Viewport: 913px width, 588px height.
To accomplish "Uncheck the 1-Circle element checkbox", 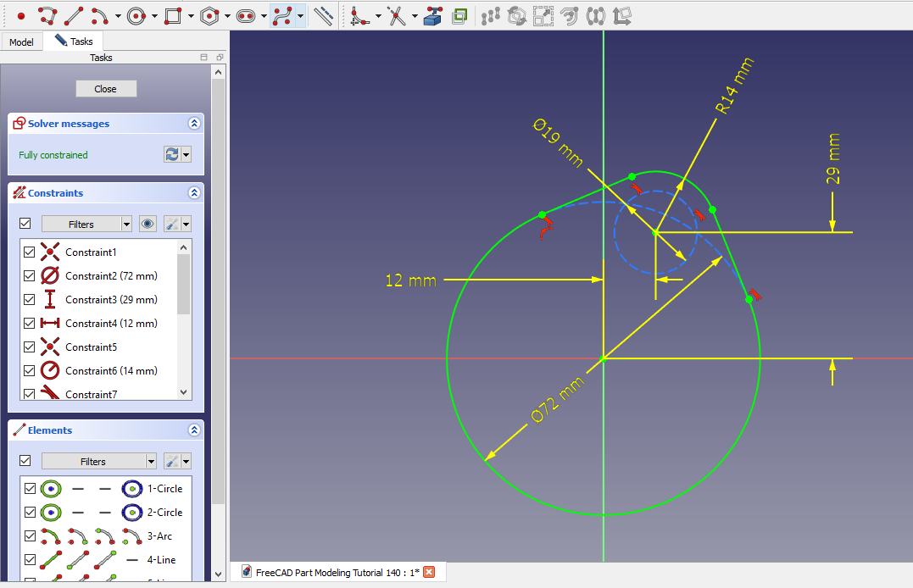I will [x=30, y=489].
